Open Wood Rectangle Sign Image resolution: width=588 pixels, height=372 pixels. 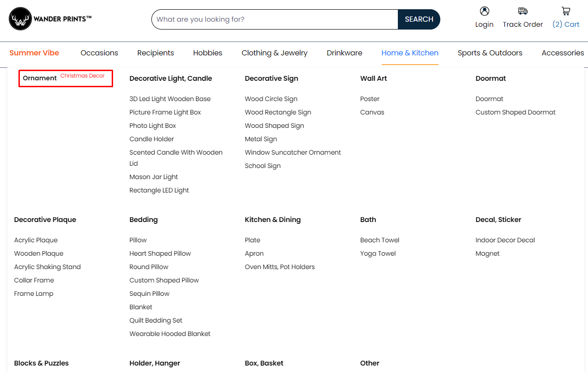pyautogui.click(x=278, y=112)
